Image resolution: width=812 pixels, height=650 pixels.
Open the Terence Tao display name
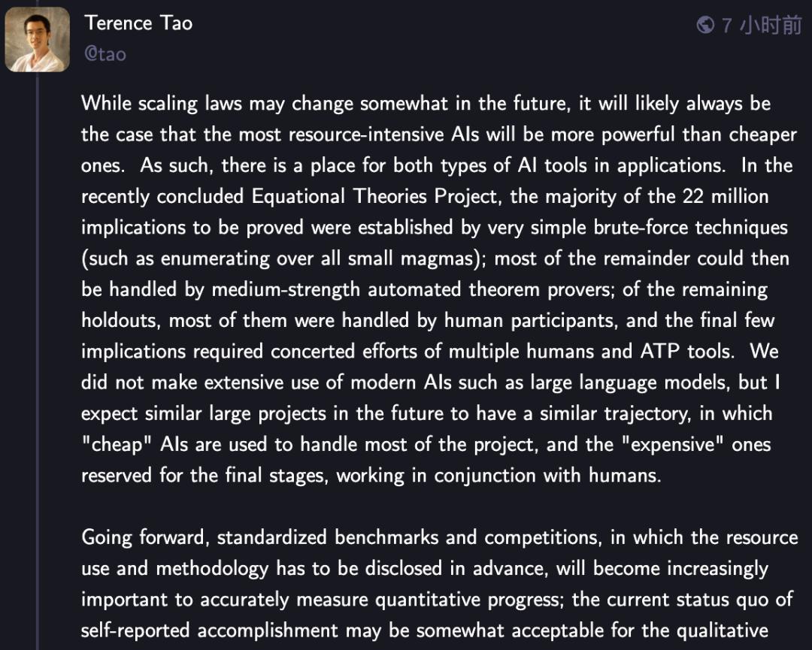coord(139,23)
